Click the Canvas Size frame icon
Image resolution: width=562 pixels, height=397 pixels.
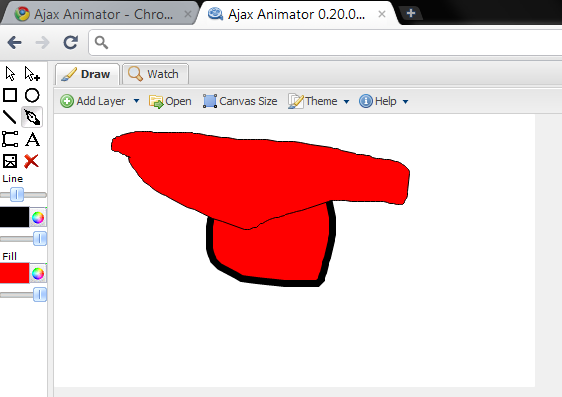pos(210,101)
